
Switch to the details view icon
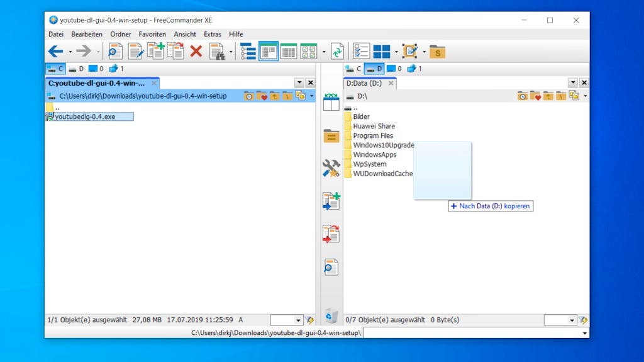click(x=288, y=52)
